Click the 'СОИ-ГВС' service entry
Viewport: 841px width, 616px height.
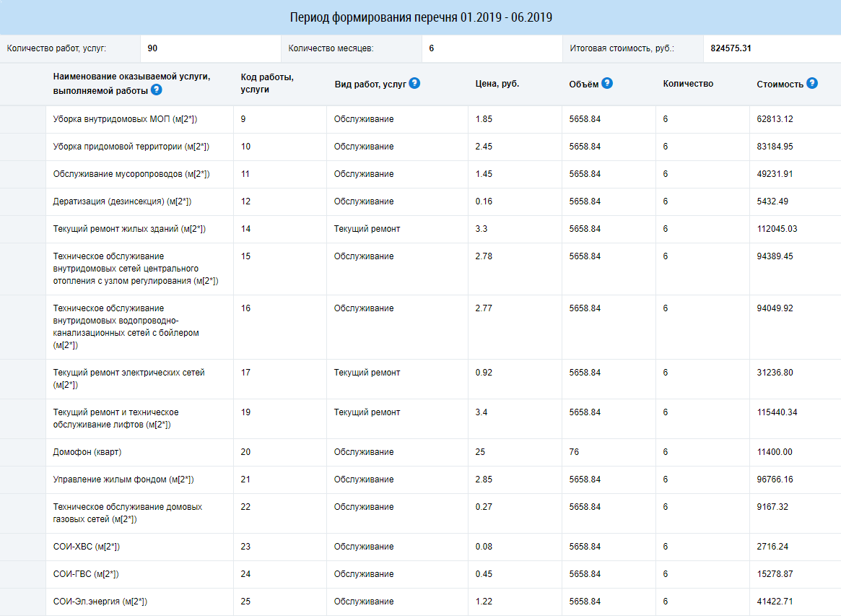pyautogui.click(x=85, y=574)
